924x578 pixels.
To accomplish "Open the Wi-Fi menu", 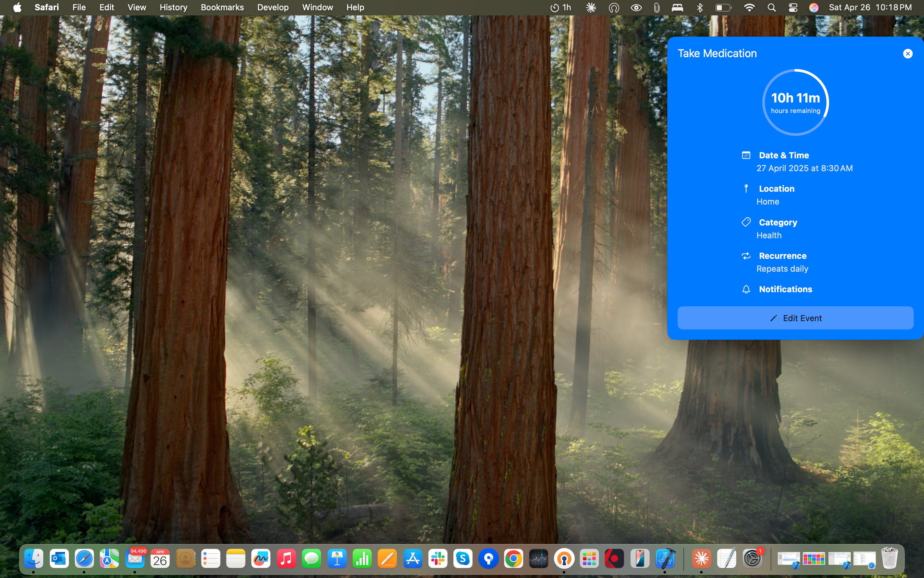I will pyautogui.click(x=749, y=8).
